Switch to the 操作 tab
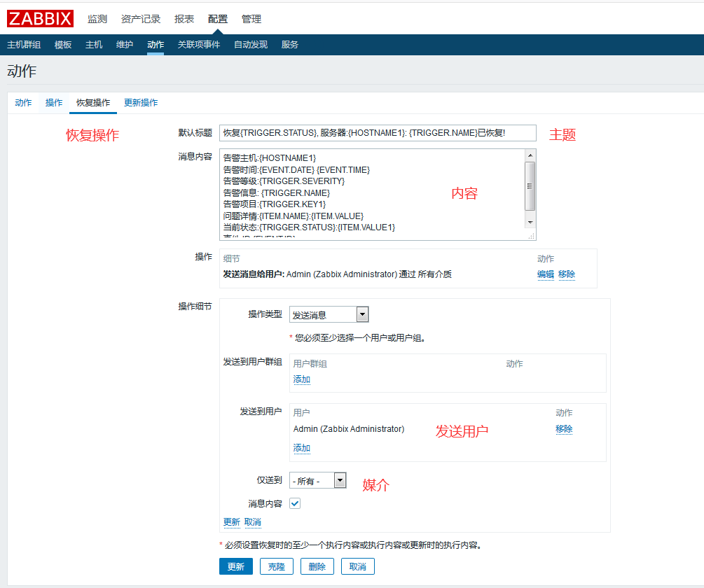The height and width of the screenshot is (588, 704). coord(54,103)
